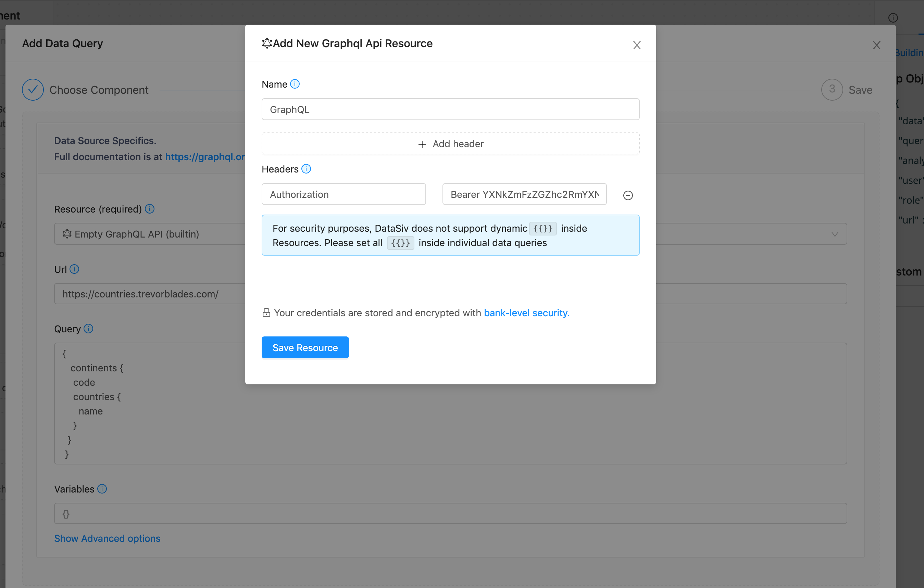Image resolution: width=924 pixels, height=588 pixels.
Task: Click the "url" key in the side panel
Action: coord(908,220)
